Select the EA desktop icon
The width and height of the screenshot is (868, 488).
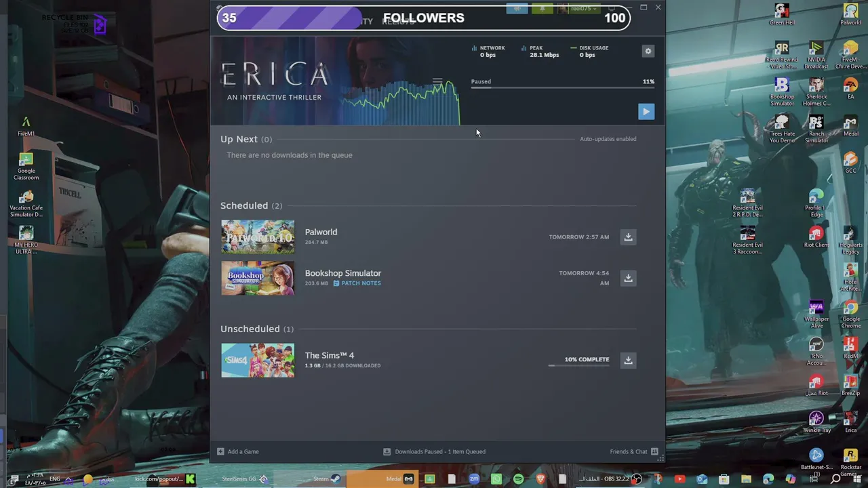tap(850, 89)
